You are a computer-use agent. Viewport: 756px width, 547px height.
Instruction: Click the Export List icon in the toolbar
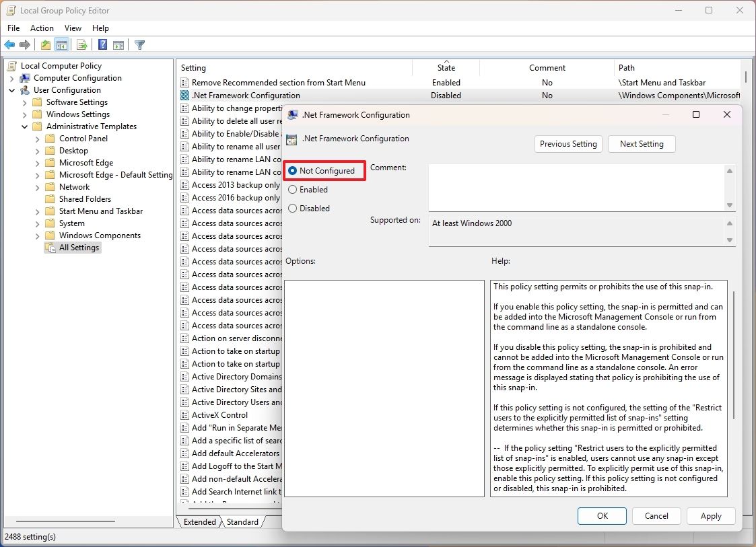[81, 44]
